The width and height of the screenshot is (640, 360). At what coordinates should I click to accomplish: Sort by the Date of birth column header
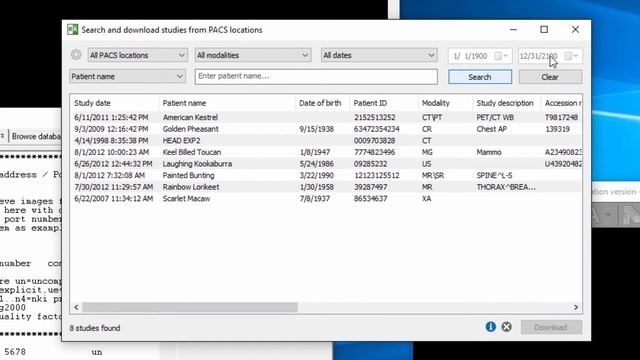[322, 103]
